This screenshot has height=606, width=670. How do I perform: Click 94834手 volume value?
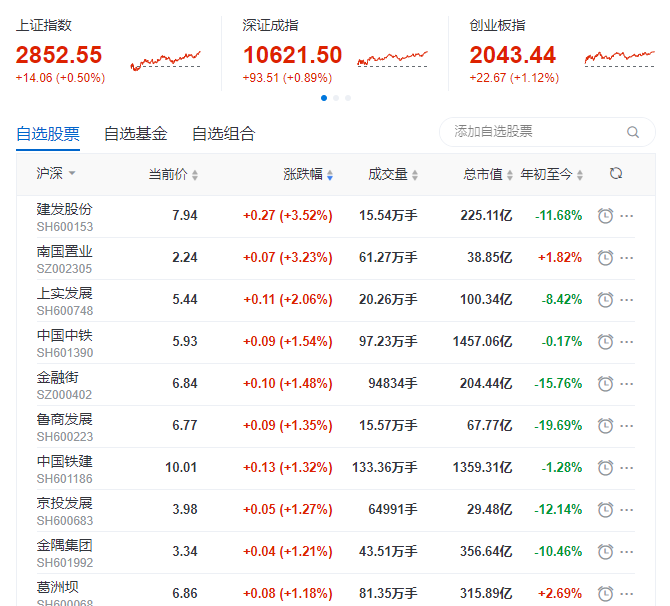click(393, 384)
